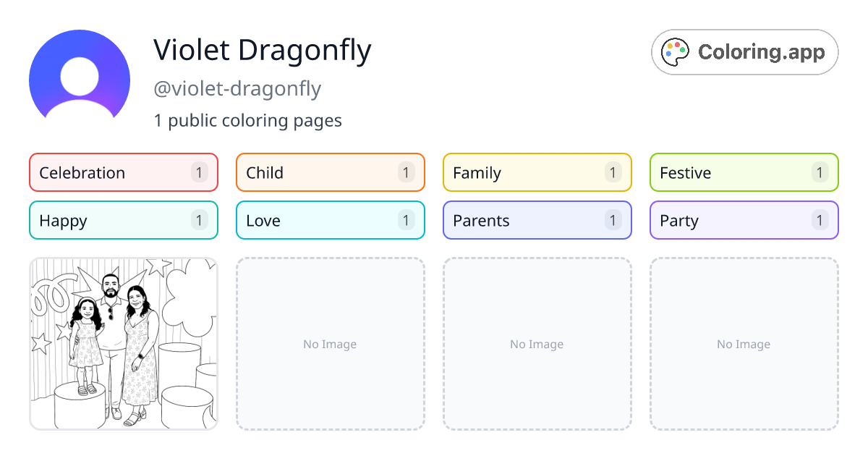Click the Festive tag count badge
Image resolution: width=868 pixels, height=456 pixels.
820,172
